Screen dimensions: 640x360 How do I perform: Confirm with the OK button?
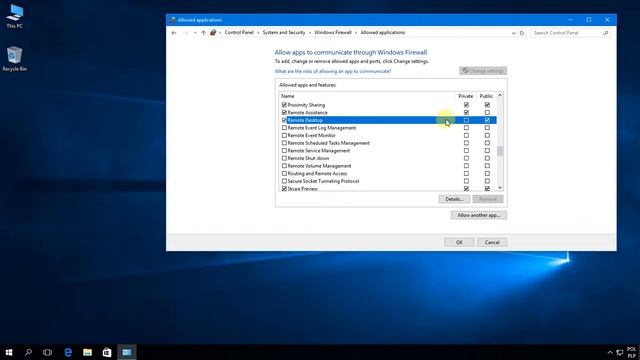pos(459,242)
